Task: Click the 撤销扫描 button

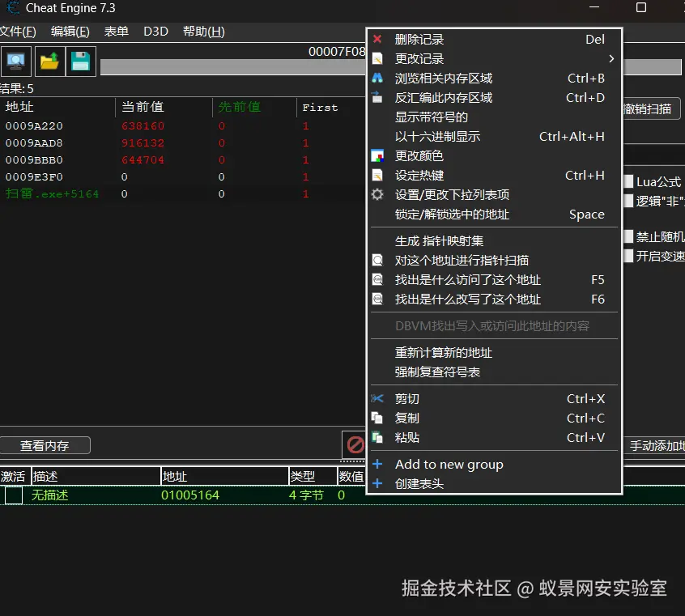Action: pos(652,108)
